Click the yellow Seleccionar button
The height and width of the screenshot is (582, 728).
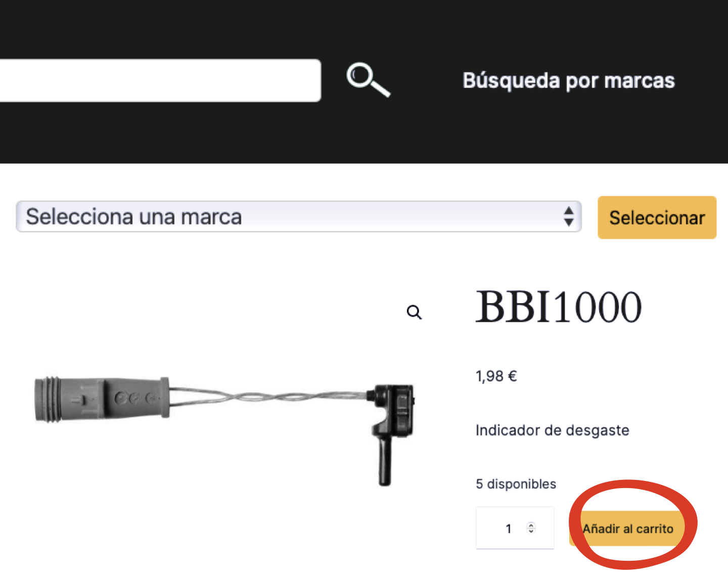point(657,217)
